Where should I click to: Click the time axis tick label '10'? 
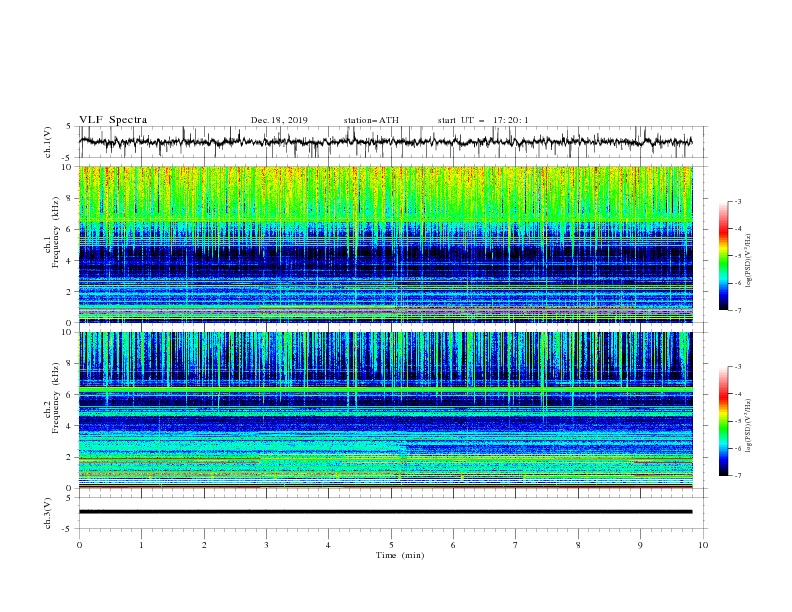(x=703, y=545)
